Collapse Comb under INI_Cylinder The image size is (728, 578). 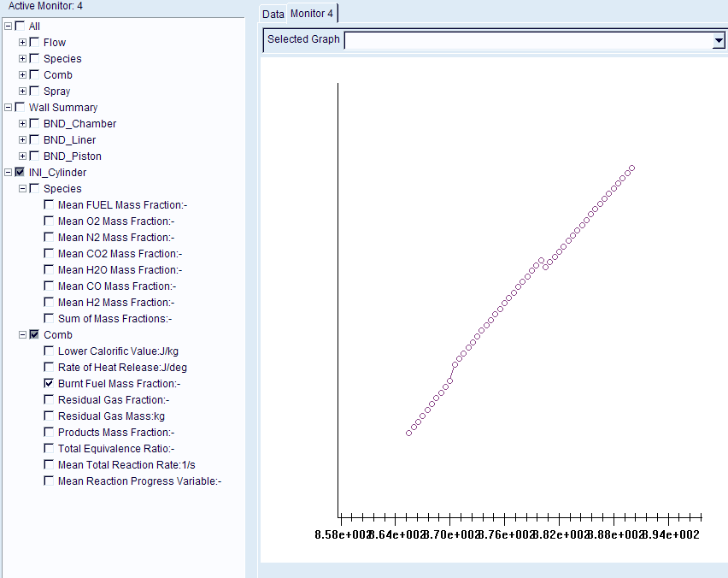tap(22, 334)
